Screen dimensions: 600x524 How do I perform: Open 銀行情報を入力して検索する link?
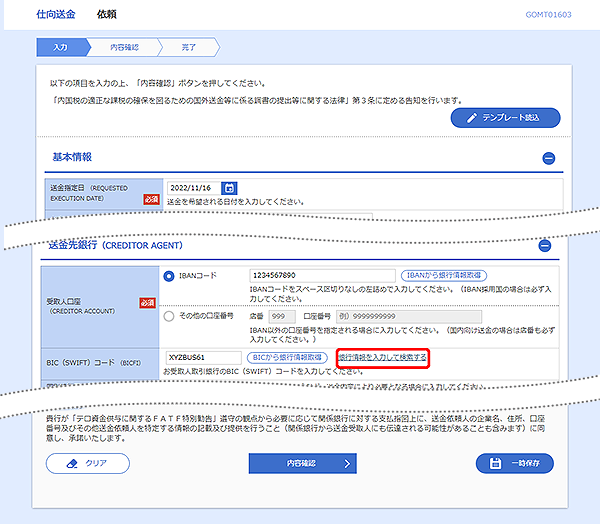click(x=382, y=357)
